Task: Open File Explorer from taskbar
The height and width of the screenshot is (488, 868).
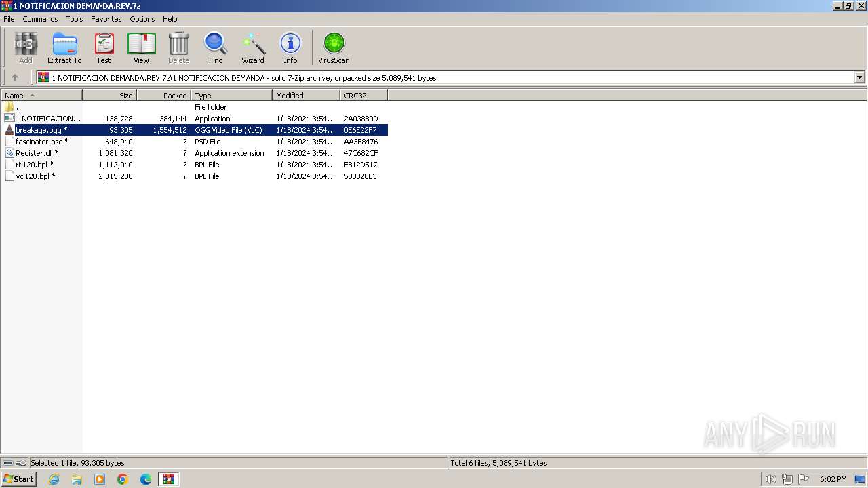Action: click(77, 479)
